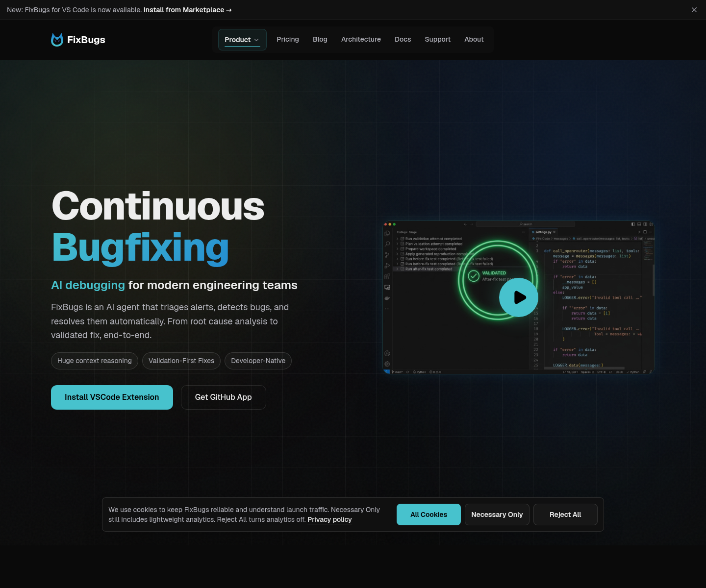Viewport: 706px width, 588px height.
Task: Open Docs from the navigation bar
Action: click(x=403, y=39)
